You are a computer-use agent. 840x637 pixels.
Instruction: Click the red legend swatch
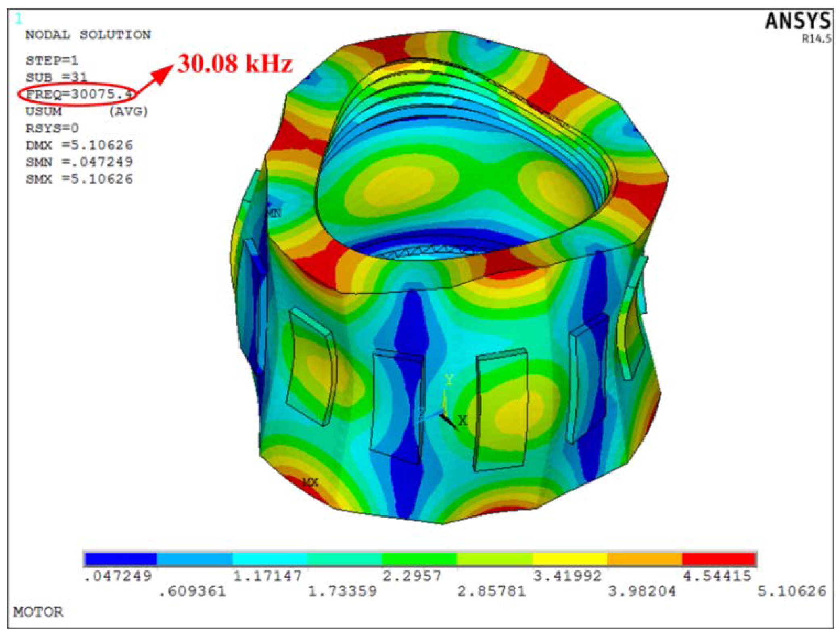(x=719, y=559)
